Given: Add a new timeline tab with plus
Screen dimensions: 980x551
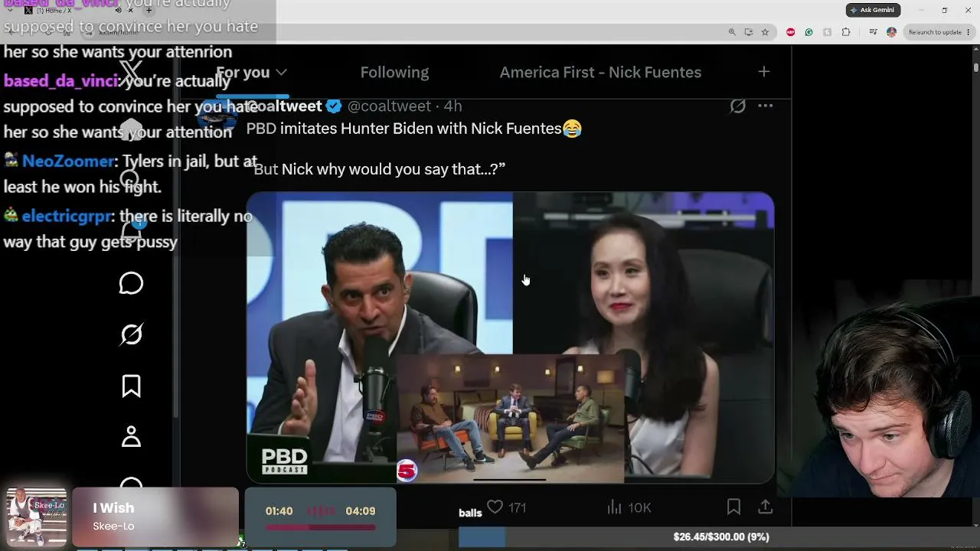Looking at the screenshot, I should (763, 72).
